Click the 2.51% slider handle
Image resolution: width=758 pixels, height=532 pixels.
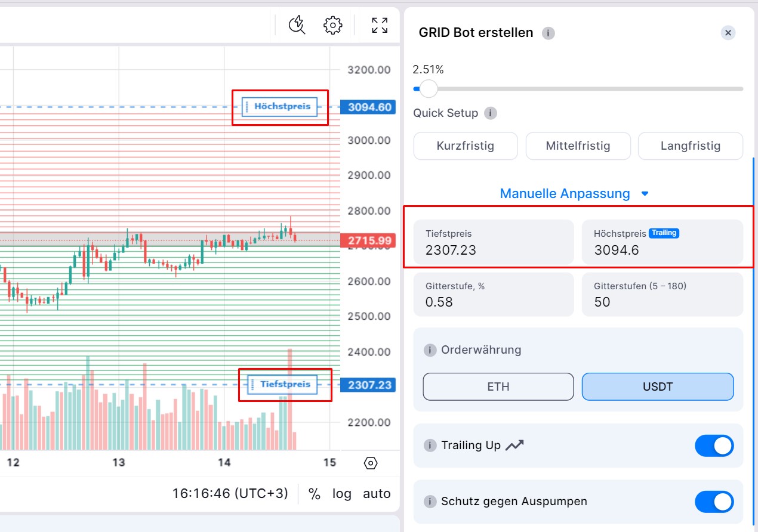[x=429, y=89]
